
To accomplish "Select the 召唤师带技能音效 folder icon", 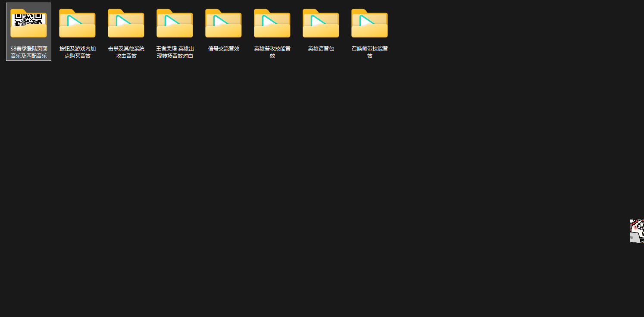I will 369,24.
